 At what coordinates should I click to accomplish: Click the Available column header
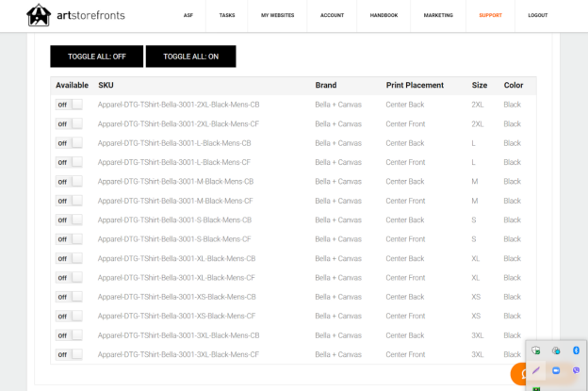pyautogui.click(x=72, y=85)
